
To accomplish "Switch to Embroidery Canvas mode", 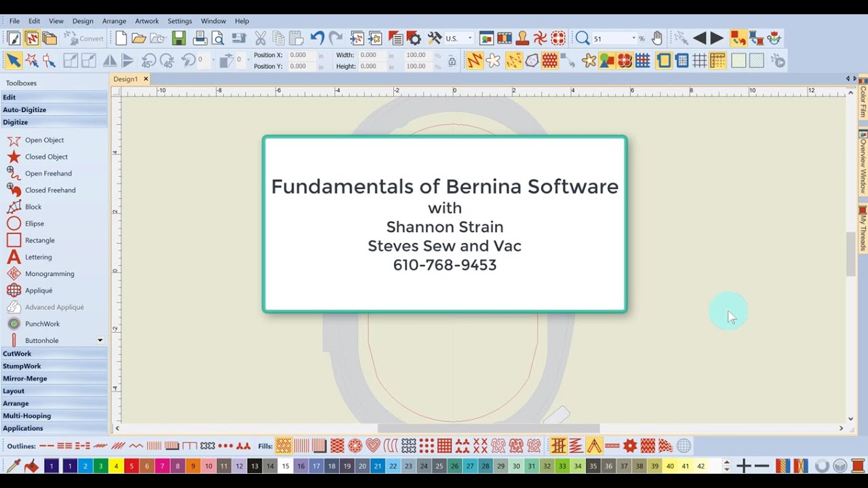I will [x=31, y=39].
